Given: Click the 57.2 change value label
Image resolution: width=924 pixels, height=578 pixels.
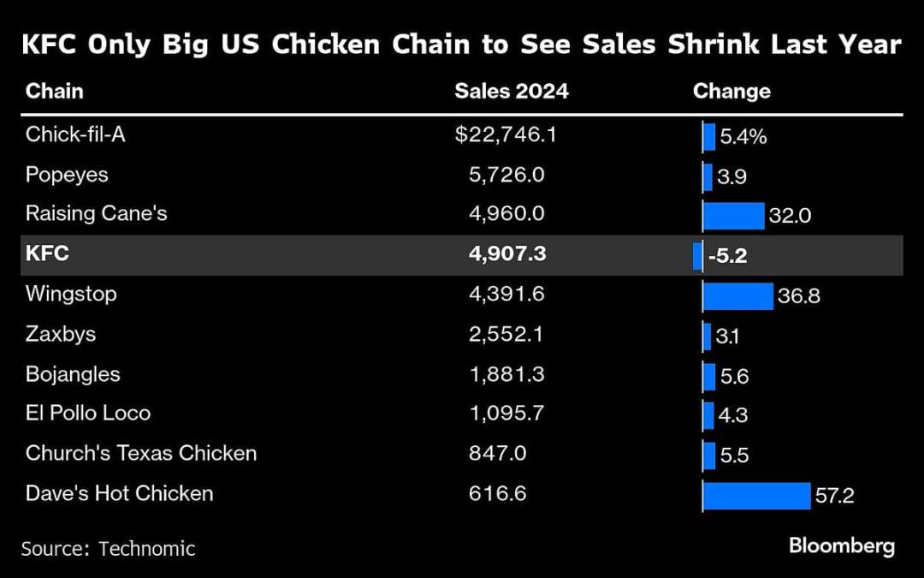Looking at the screenshot, I should (x=834, y=496).
